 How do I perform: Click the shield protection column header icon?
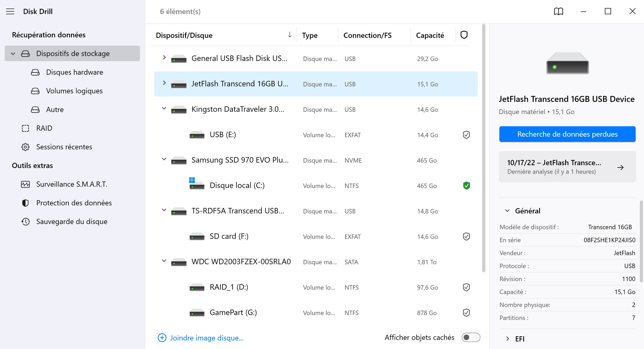pos(464,35)
